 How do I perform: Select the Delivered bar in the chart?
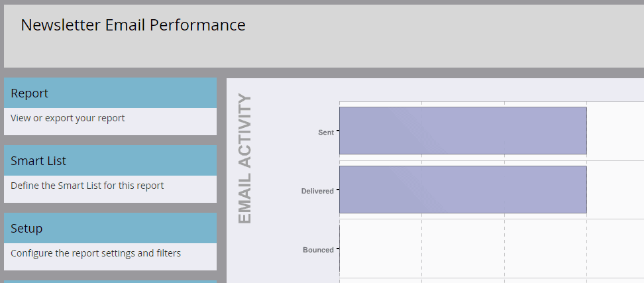click(x=462, y=190)
